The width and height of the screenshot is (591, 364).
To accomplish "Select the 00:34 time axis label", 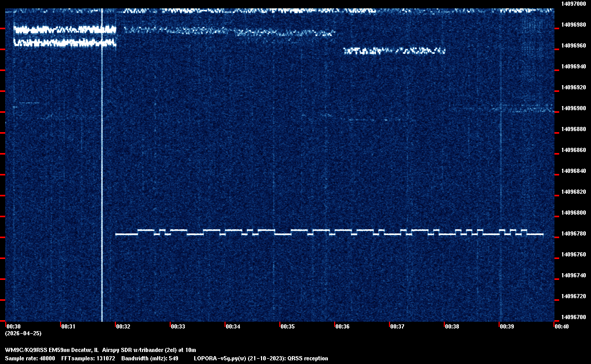I will [x=233, y=326].
